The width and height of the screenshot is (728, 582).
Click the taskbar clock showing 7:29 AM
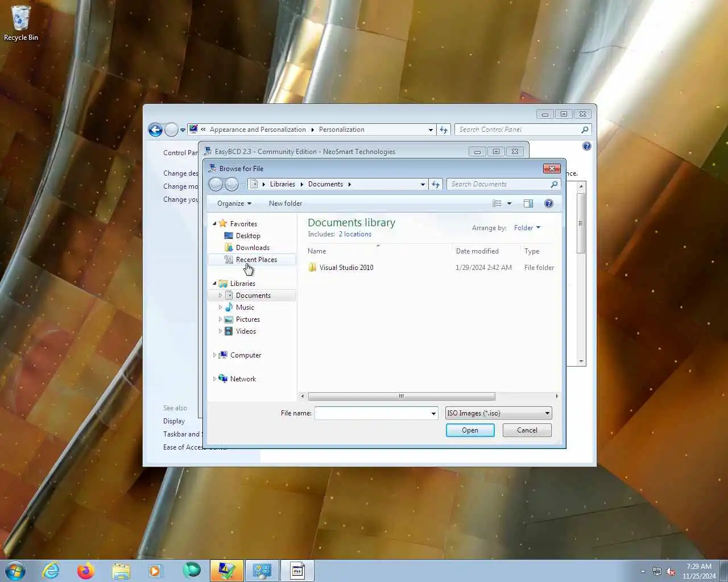coord(699,571)
